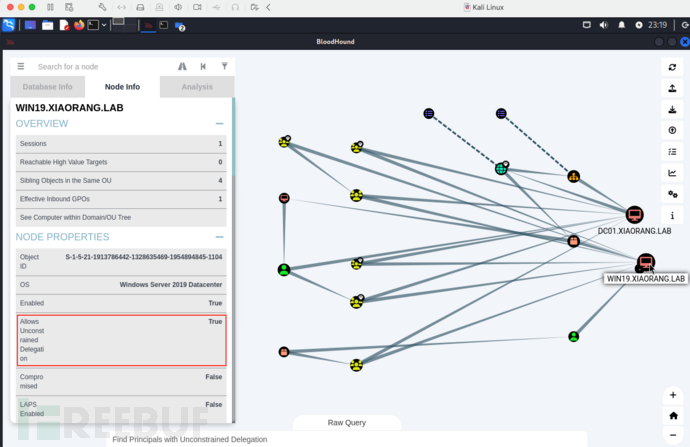690x447 pixels.
Task: Open Sibling Objects in the Same OU
Action: [x=121, y=181]
